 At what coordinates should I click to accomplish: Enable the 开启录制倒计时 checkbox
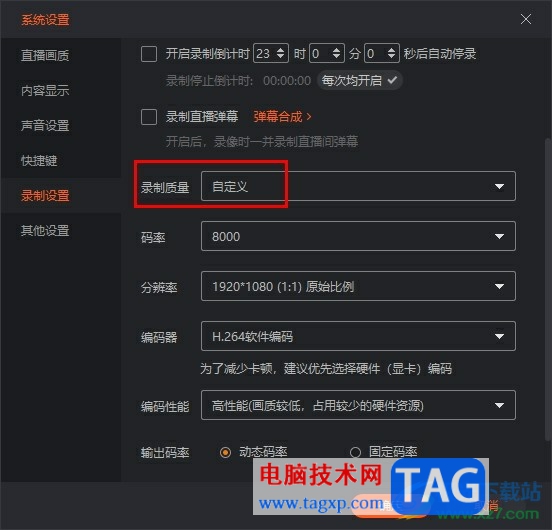(149, 54)
